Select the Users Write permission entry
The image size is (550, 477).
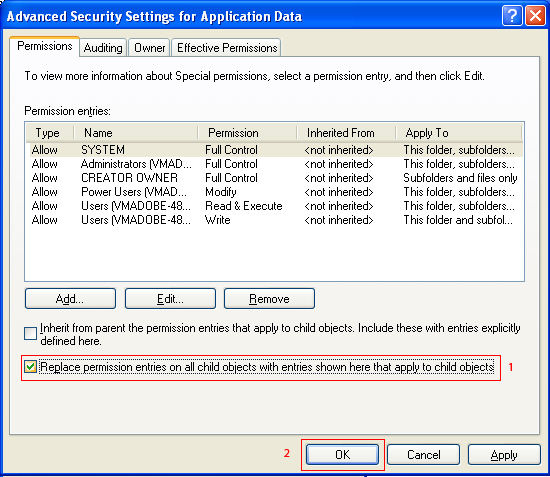click(274, 220)
